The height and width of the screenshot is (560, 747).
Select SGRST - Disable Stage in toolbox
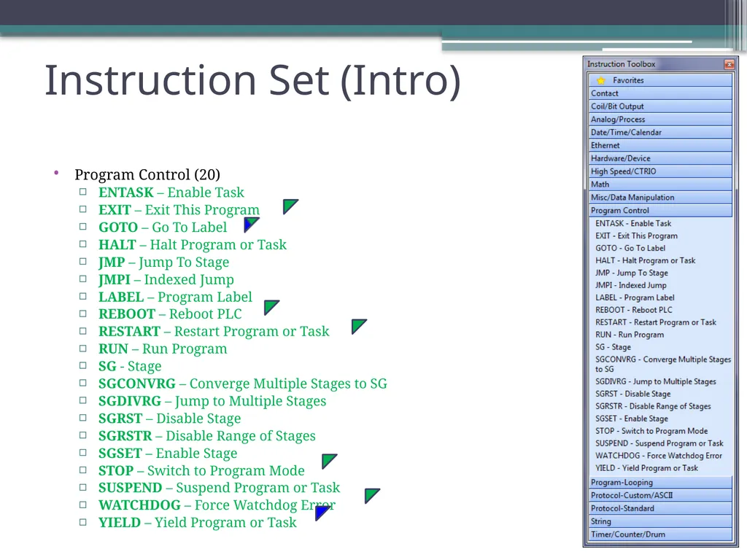[x=632, y=394]
